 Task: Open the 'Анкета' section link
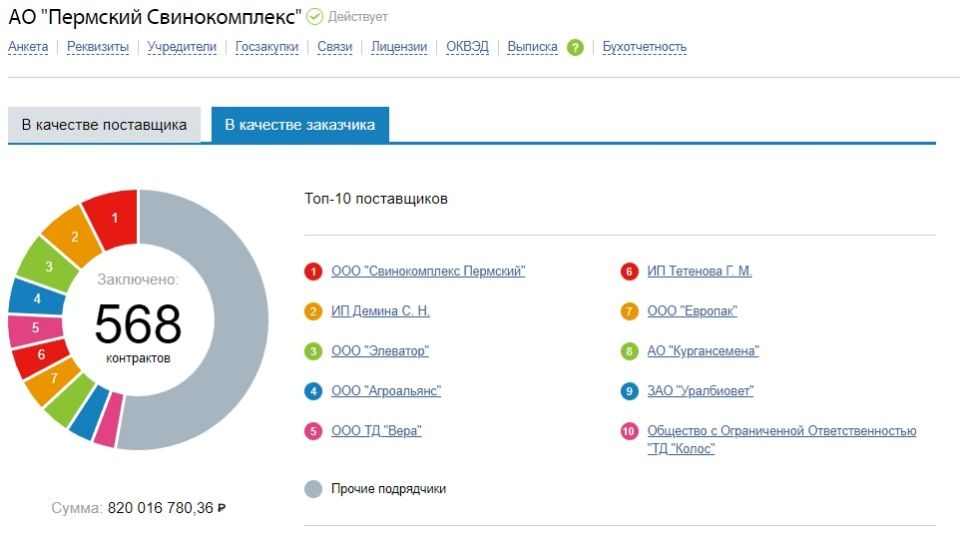tap(28, 47)
